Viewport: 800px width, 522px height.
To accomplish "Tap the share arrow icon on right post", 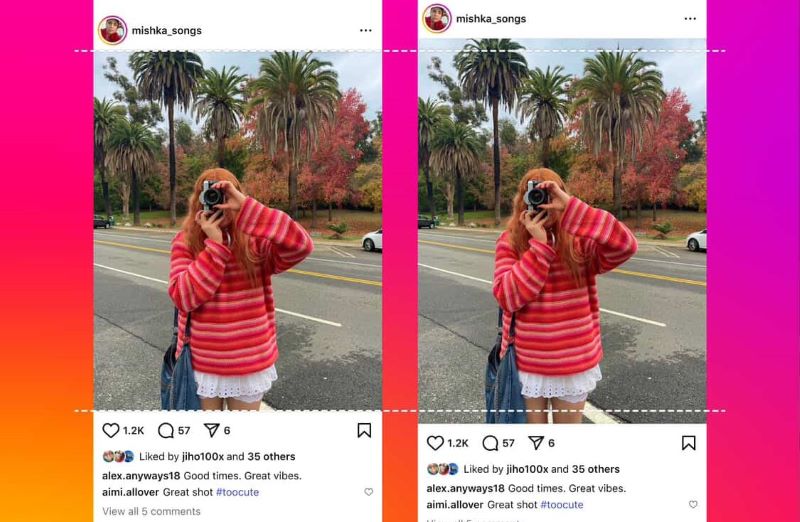I will click(536, 443).
